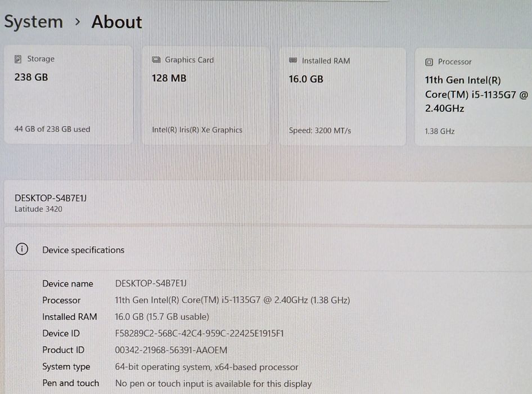Click the 238 GB storage value

click(31, 77)
